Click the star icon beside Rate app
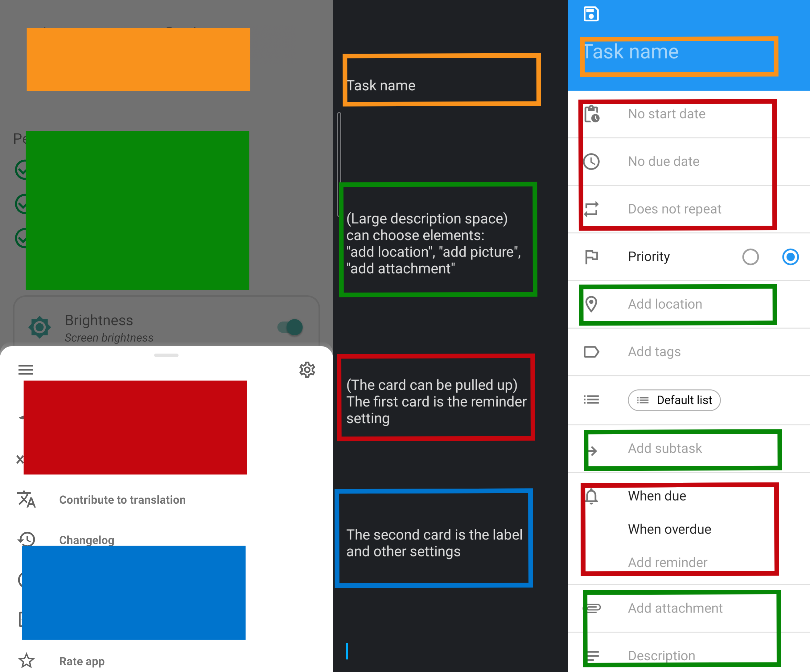 point(27,661)
